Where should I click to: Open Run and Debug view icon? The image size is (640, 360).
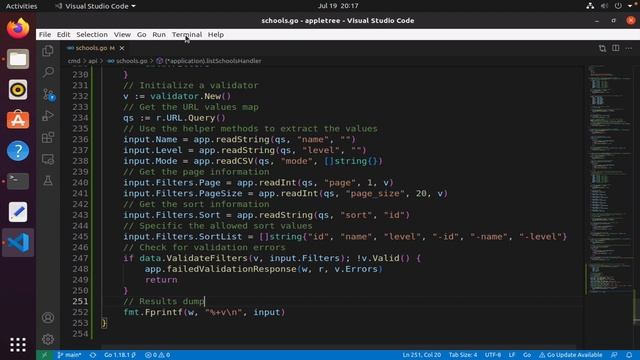(x=48, y=116)
